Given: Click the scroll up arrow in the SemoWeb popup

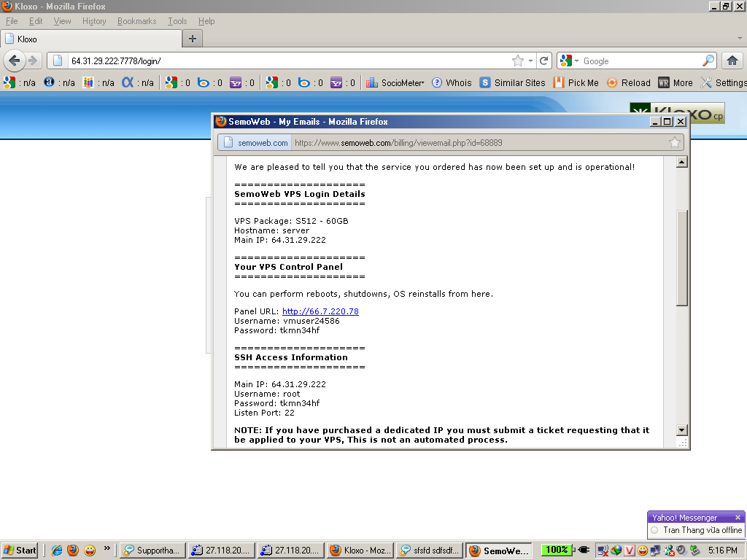Looking at the screenshot, I should [682, 162].
